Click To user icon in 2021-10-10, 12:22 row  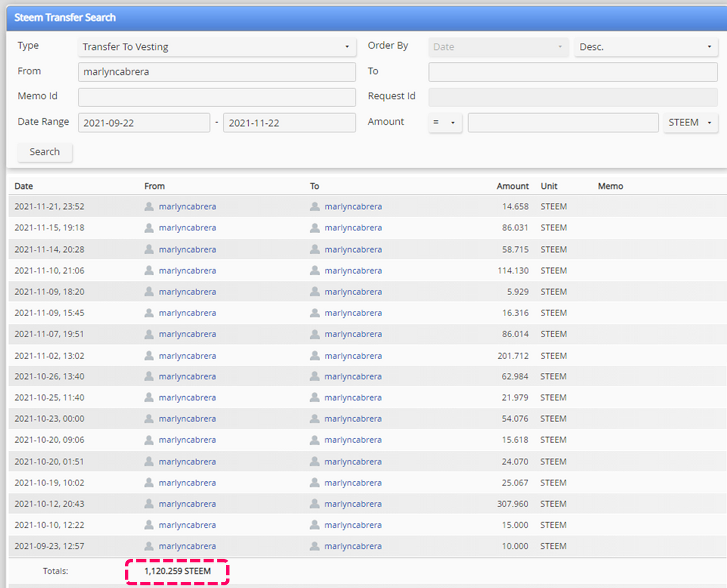tap(315, 525)
